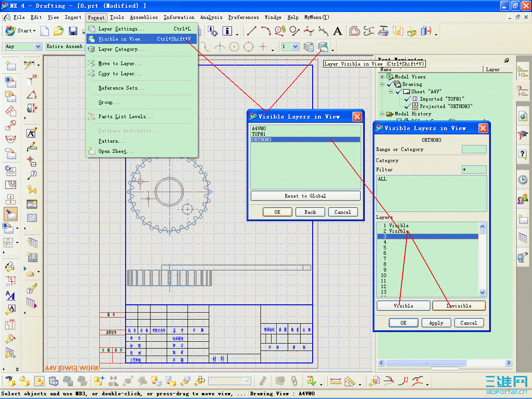Open the work layer number dropdown

pyautogui.click(x=295, y=47)
